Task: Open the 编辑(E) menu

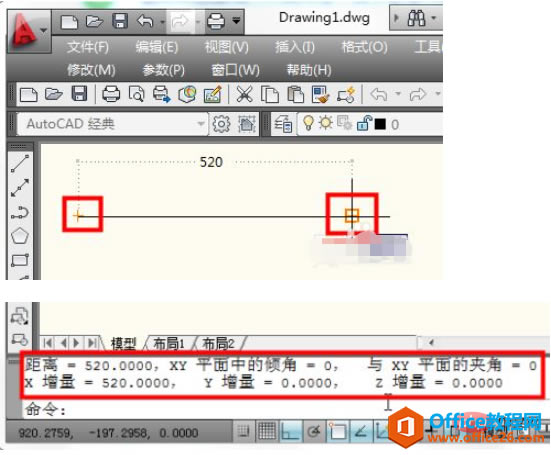Action: 157,47
